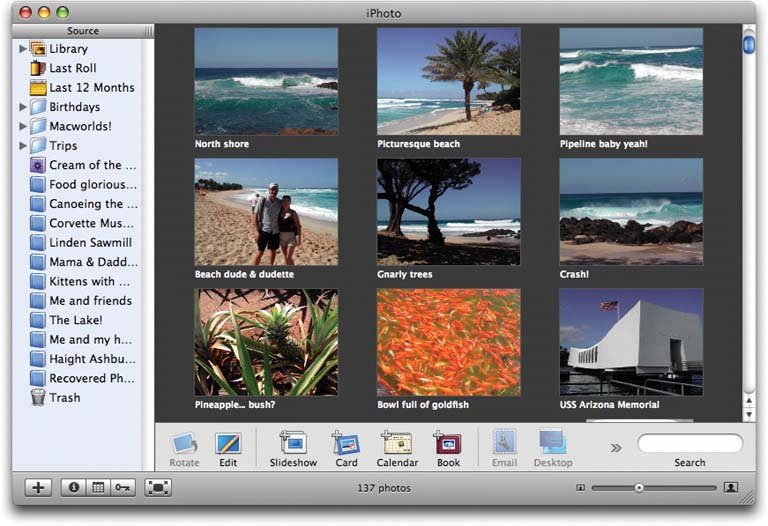Click the Card icon in toolbar
This screenshot has width=768, height=526.
[x=346, y=443]
